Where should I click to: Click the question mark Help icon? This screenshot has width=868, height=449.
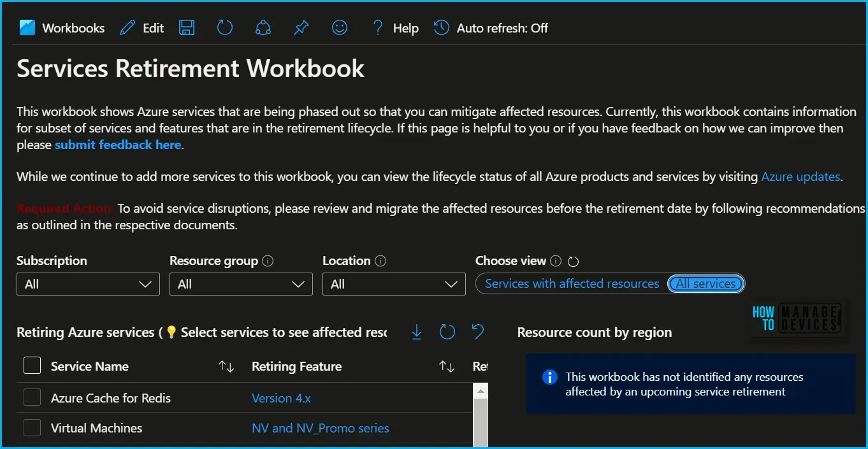378,28
